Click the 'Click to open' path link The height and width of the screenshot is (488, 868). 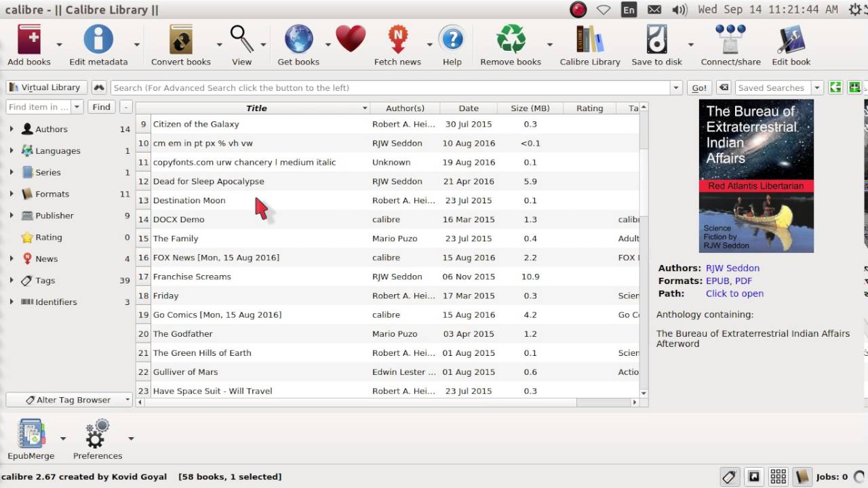pos(734,293)
